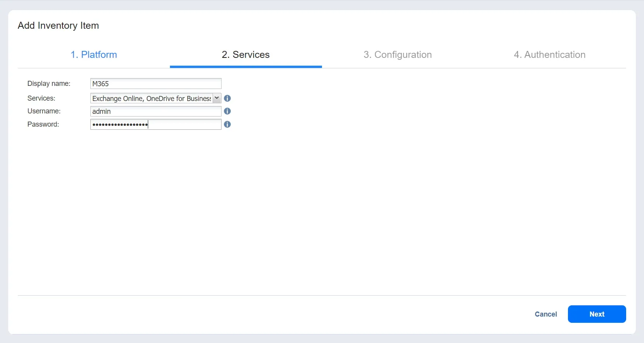Select the 2. Services step tab
The height and width of the screenshot is (343, 644).
pos(246,55)
